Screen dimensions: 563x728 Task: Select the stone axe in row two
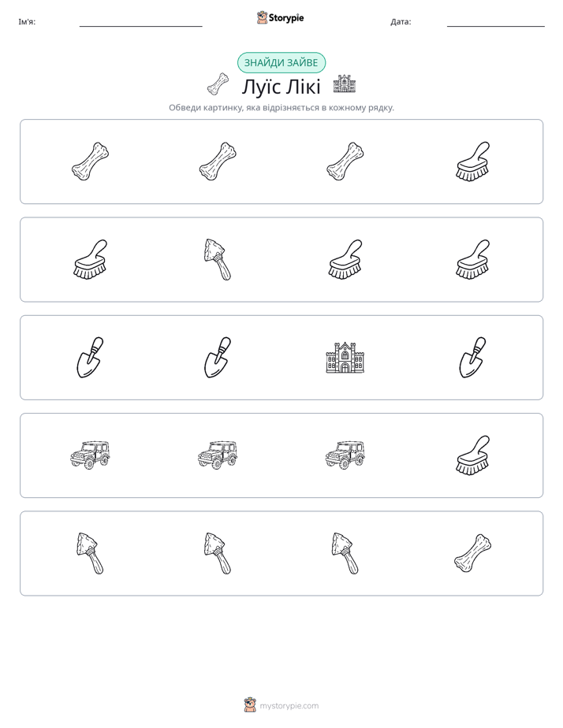tap(218, 259)
